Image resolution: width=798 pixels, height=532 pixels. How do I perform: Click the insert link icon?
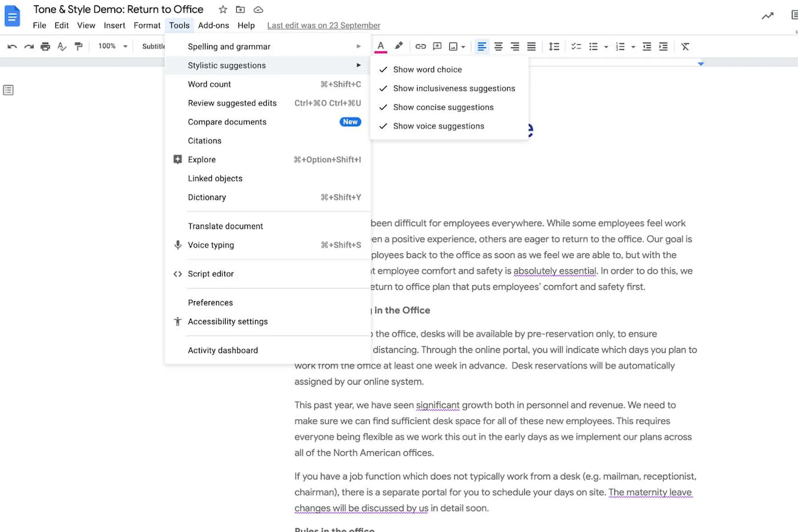420,46
